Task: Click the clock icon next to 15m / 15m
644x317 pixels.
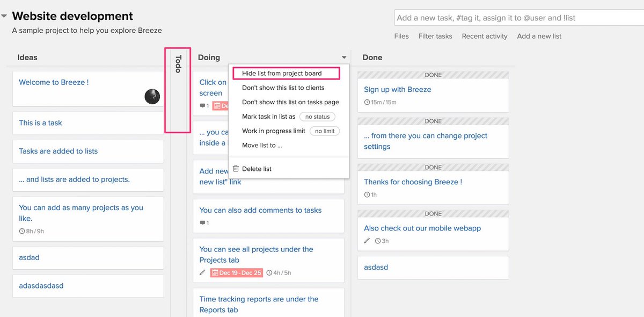Action: [367, 102]
